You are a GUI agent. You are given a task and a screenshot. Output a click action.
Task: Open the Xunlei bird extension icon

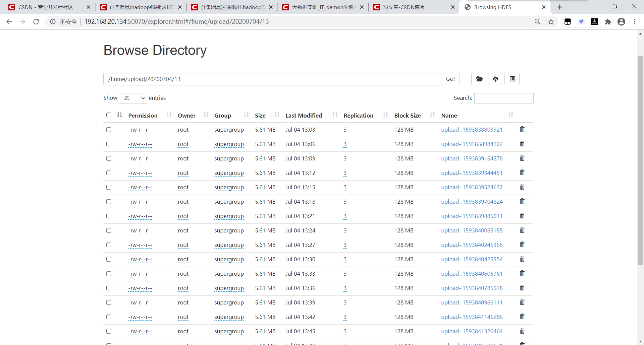(581, 21)
